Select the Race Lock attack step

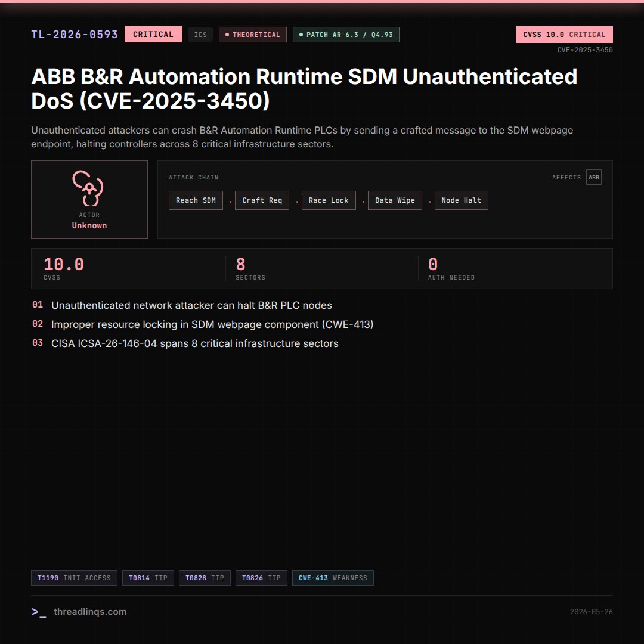[x=329, y=200]
